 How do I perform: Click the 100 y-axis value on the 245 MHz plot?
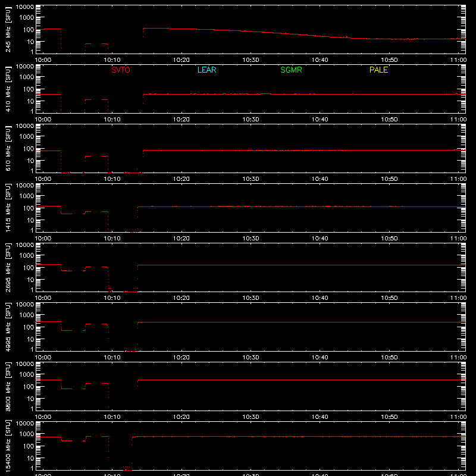(29, 30)
